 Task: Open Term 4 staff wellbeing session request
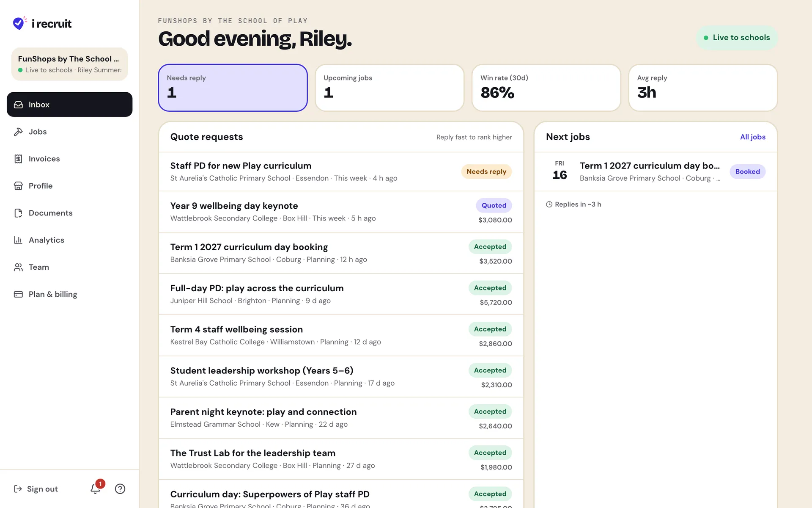(x=341, y=335)
